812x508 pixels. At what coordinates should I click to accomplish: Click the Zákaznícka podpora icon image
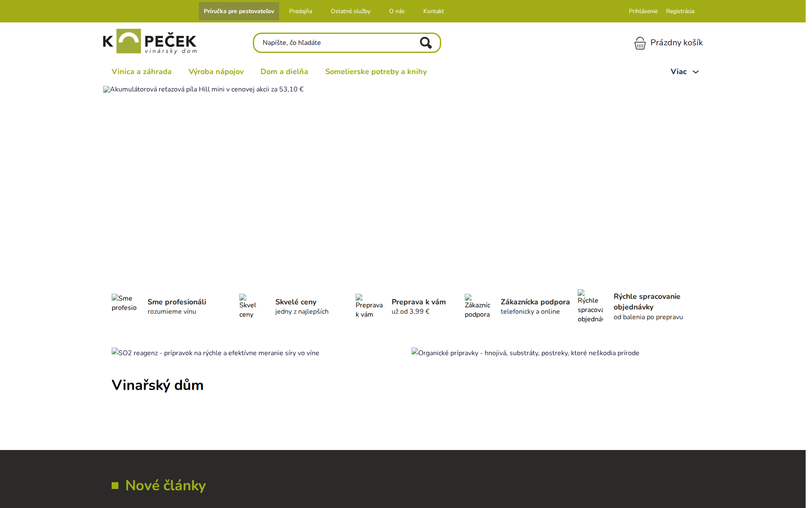point(477,306)
